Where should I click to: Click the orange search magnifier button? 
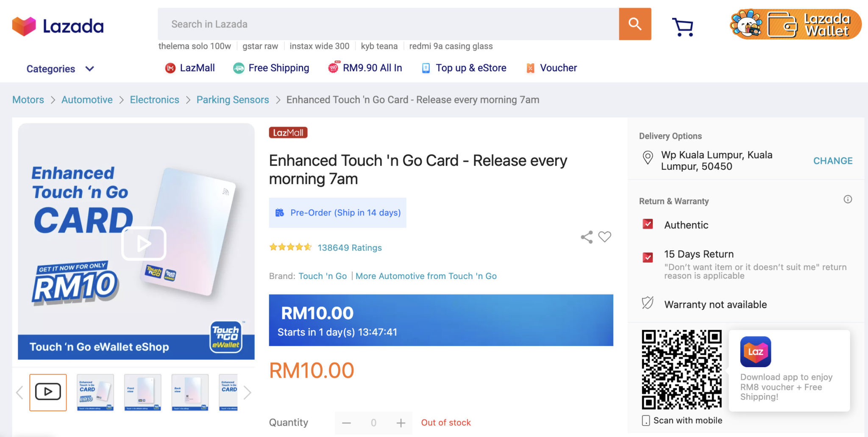(x=634, y=24)
